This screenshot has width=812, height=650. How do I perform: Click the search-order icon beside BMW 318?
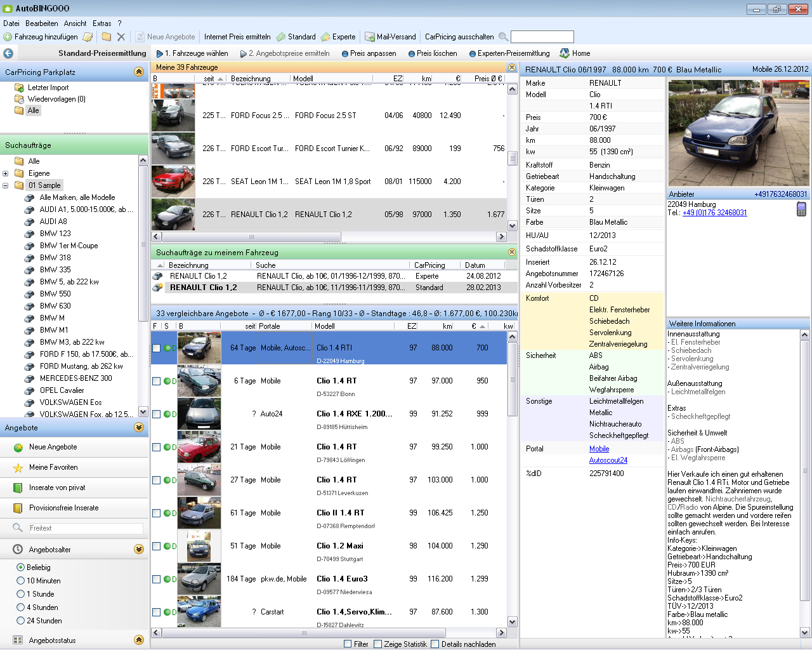pyautogui.click(x=29, y=258)
